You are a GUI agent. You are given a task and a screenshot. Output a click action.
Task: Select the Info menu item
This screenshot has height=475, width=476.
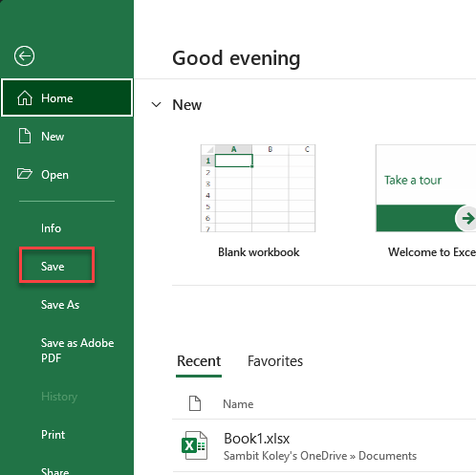[51, 228]
